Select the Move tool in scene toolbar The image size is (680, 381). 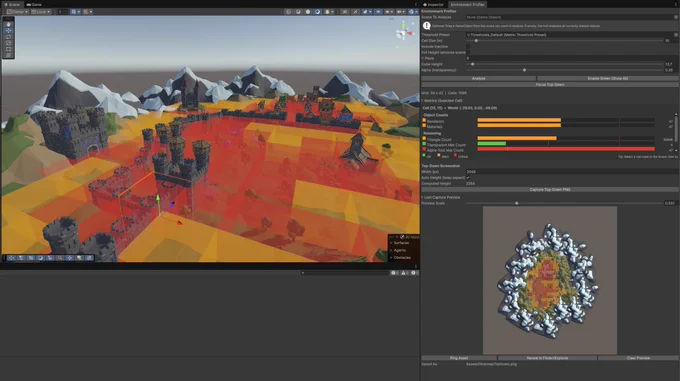tap(8, 31)
